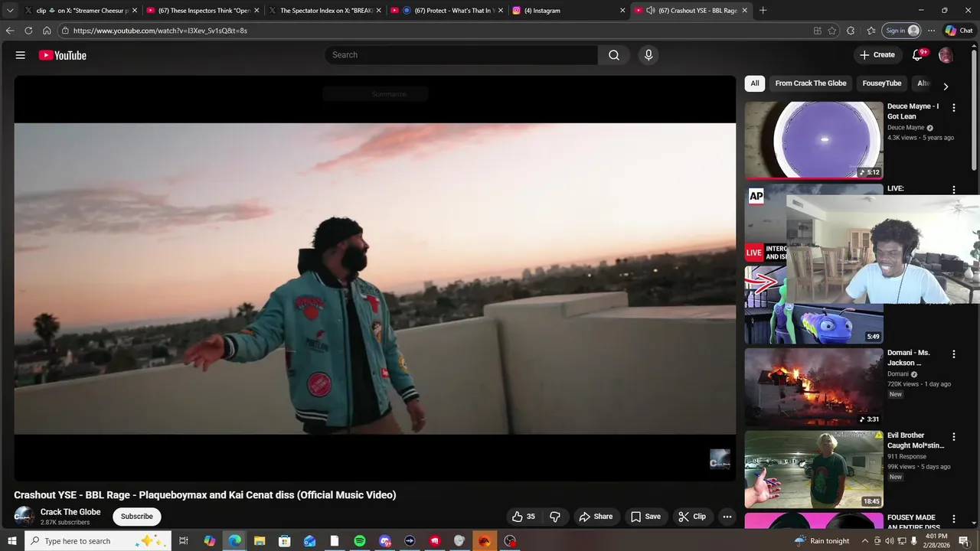Close the Instagram tab

click(x=622, y=11)
